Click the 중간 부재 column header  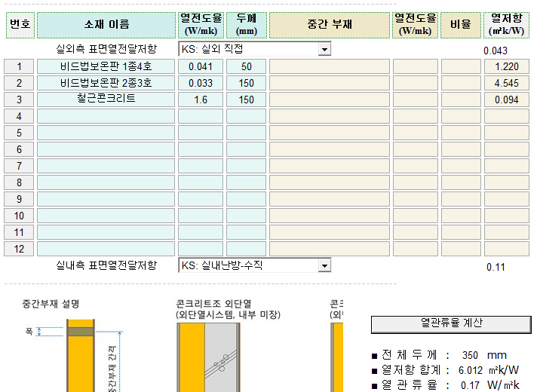click(x=330, y=25)
